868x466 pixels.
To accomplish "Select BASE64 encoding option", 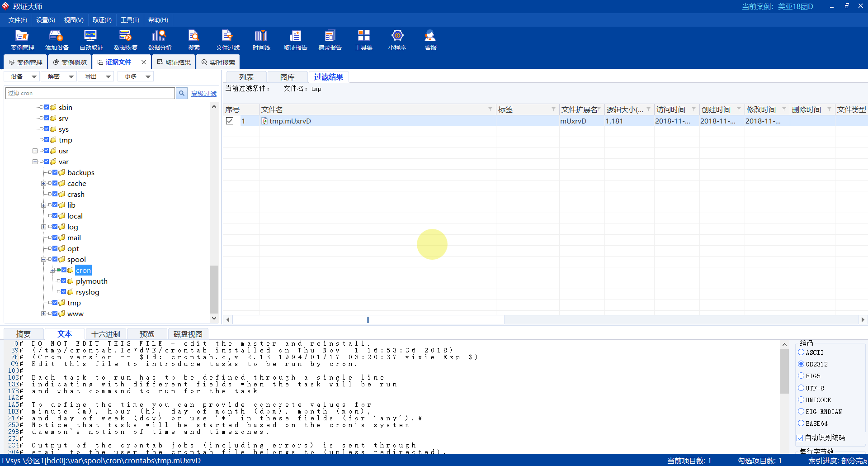I will click(801, 423).
